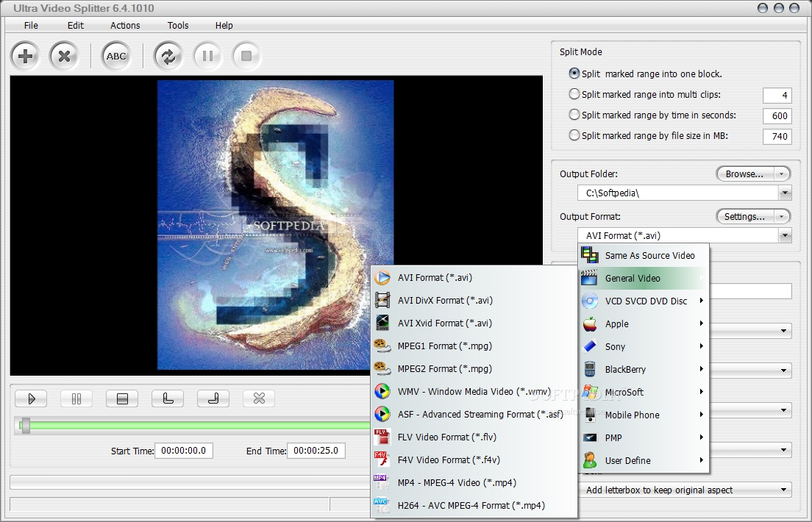This screenshot has width=812, height=522.
Task: Choose Same As Source Video
Action: 644,255
